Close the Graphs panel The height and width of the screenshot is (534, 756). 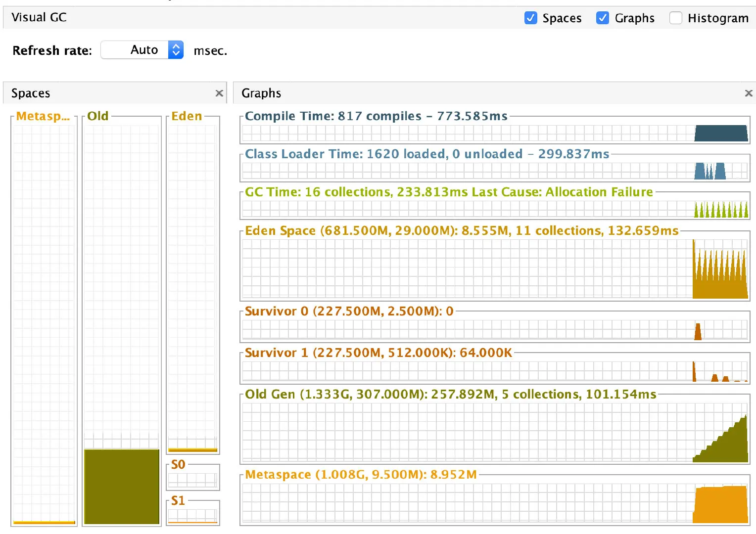(x=749, y=93)
